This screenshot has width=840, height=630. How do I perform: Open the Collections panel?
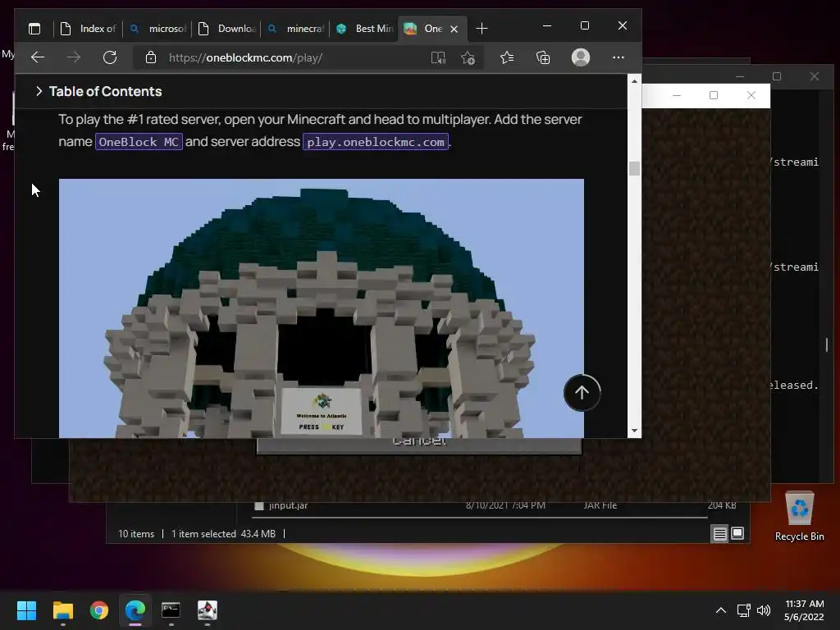coord(543,57)
